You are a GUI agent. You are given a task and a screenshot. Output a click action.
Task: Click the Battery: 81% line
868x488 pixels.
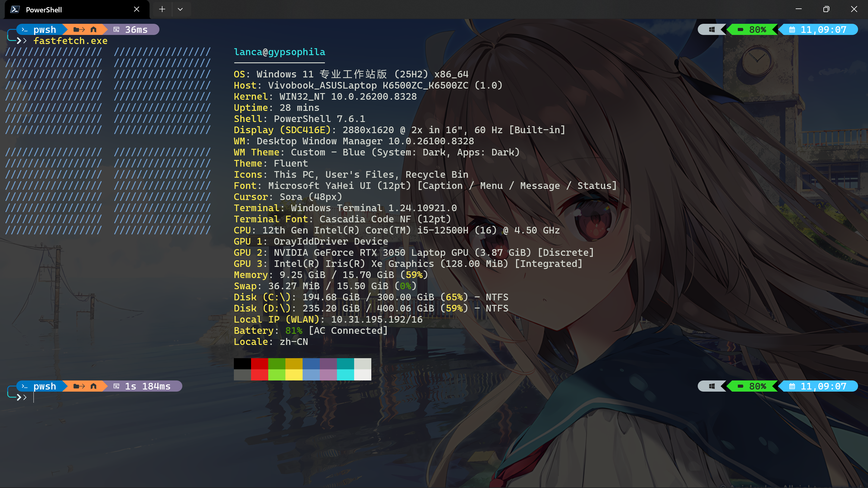[x=311, y=330]
